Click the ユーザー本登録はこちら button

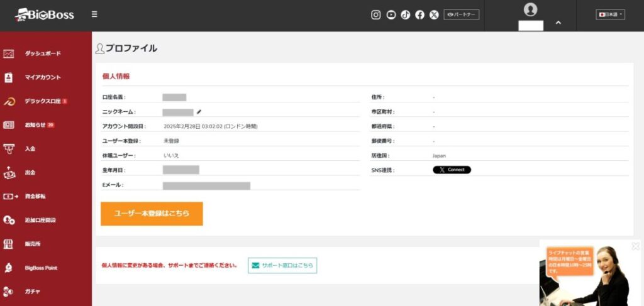click(152, 214)
